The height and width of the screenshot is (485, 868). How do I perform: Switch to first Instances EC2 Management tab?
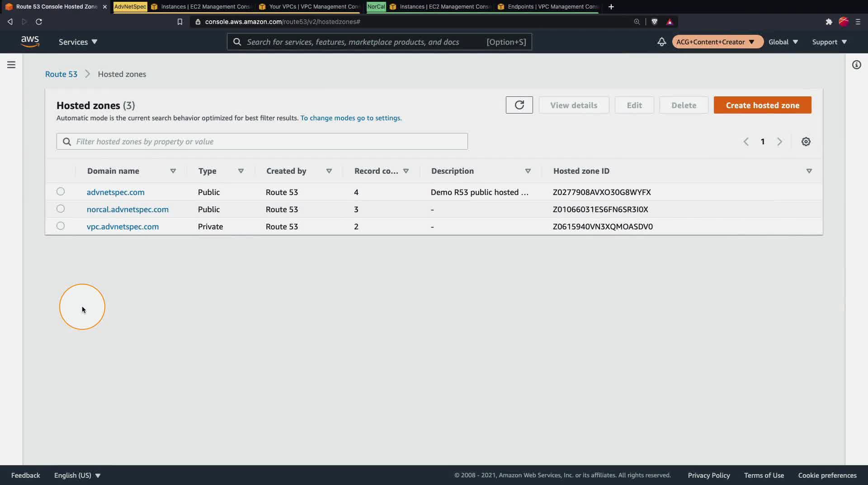[x=202, y=7]
